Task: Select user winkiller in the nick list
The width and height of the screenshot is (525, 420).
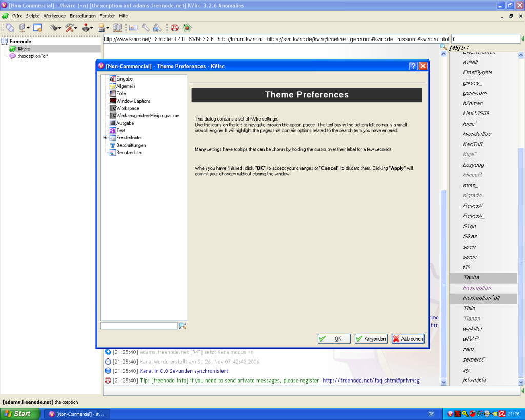Action: pos(483,329)
